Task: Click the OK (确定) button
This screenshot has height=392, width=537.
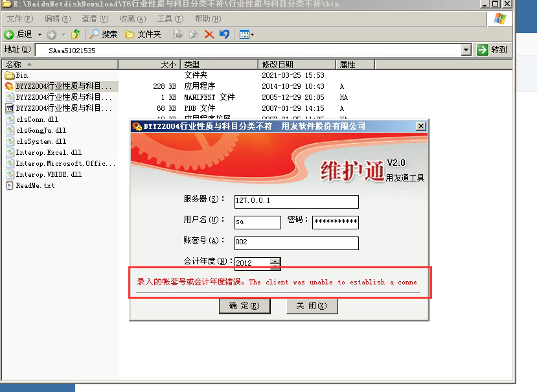Action: pos(244,306)
